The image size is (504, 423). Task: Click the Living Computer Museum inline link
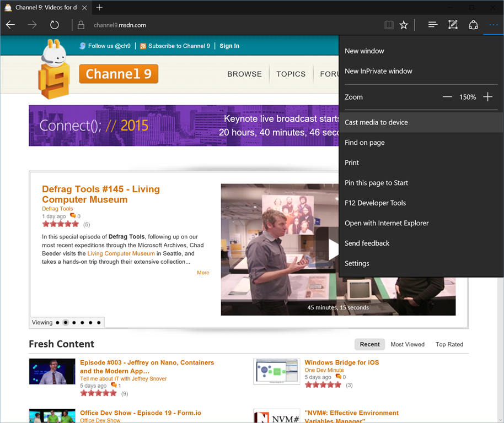coord(121,253)
